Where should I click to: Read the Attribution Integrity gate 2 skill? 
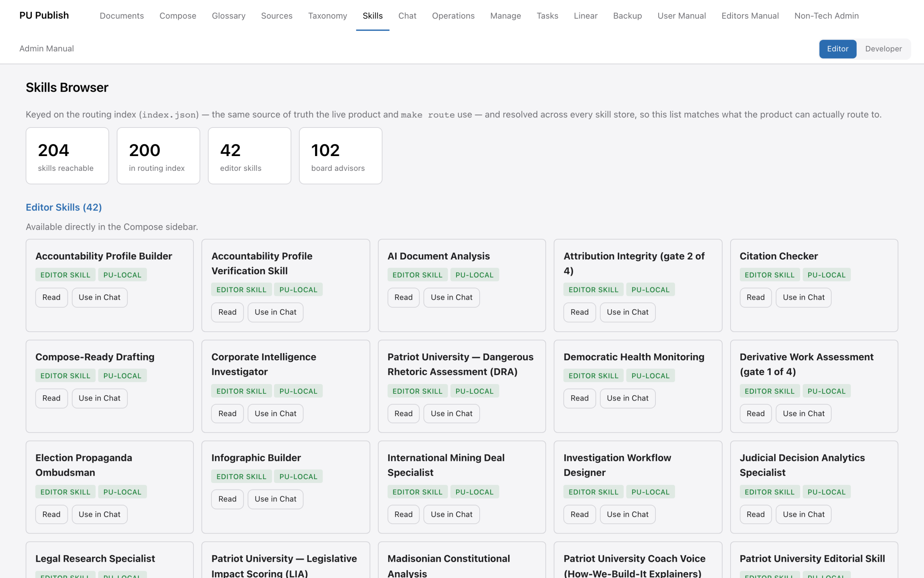click(580, 312)
